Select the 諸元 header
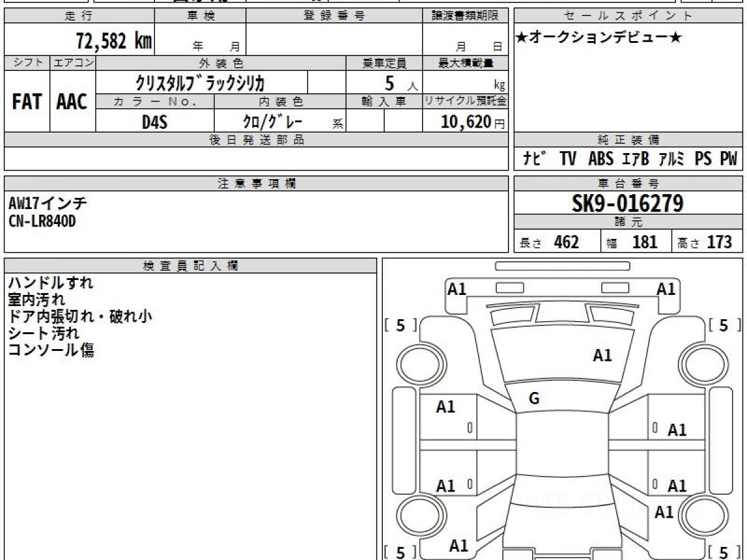The width and height of the screenshot is (747, 560). [629, 222]
